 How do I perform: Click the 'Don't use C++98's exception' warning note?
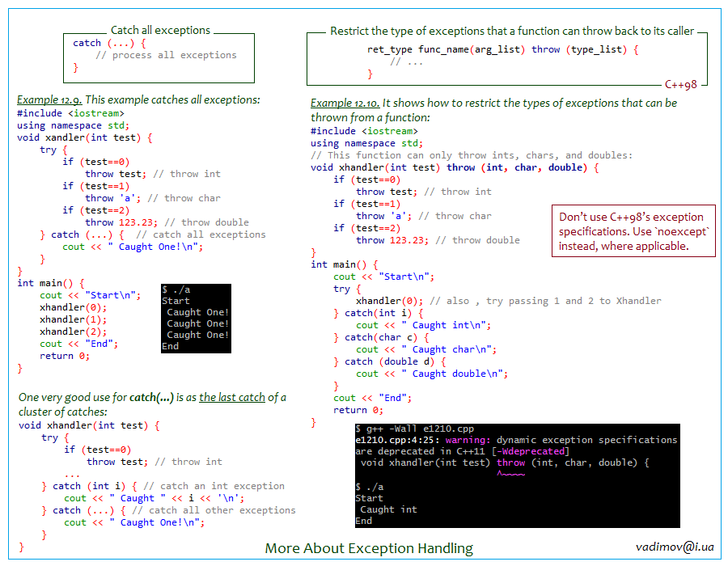point(633,231)
